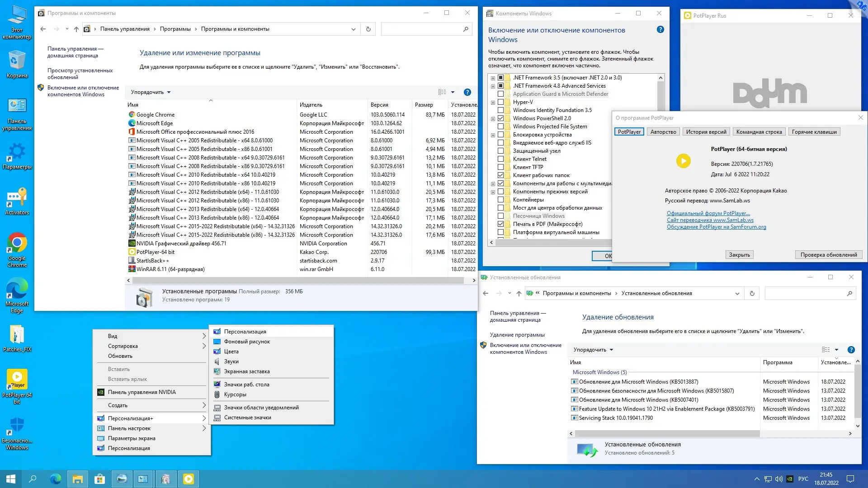Click PotPlayer yellow play logo
The height and width of the screenshot is (488, 868).
tap(683, 161)
